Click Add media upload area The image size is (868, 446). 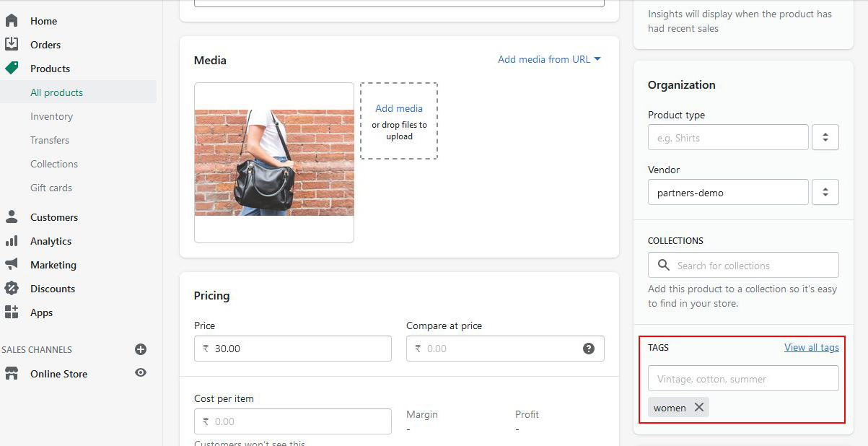(x=399, y=121)
